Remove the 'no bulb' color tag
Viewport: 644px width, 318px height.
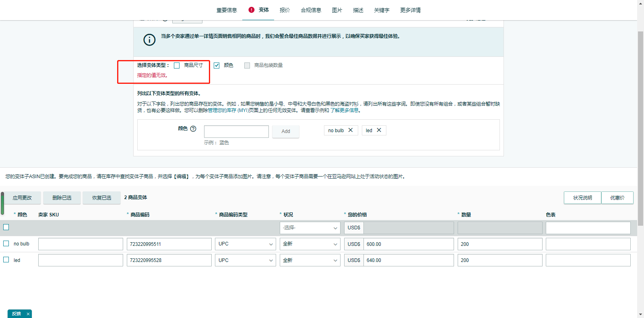[x=351, y=130]
